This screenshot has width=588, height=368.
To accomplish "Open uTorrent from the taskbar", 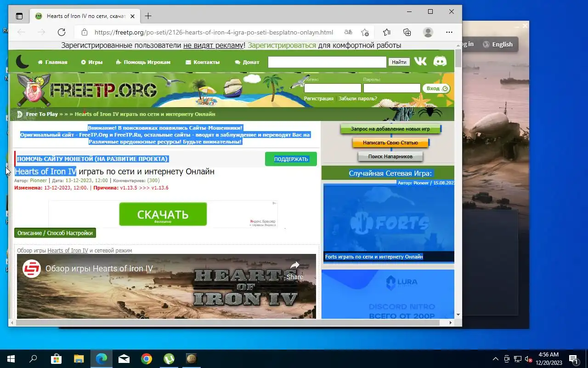I will (169, 359).
